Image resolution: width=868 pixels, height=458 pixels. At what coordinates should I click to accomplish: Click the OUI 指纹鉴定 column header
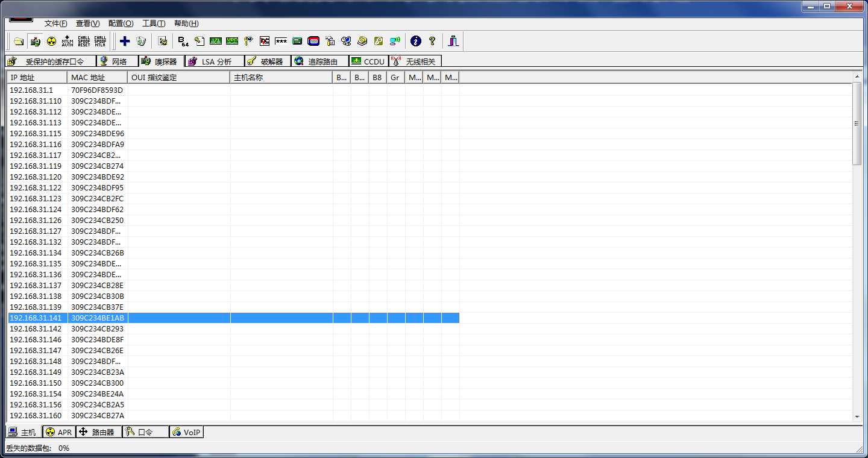(179, 78)
